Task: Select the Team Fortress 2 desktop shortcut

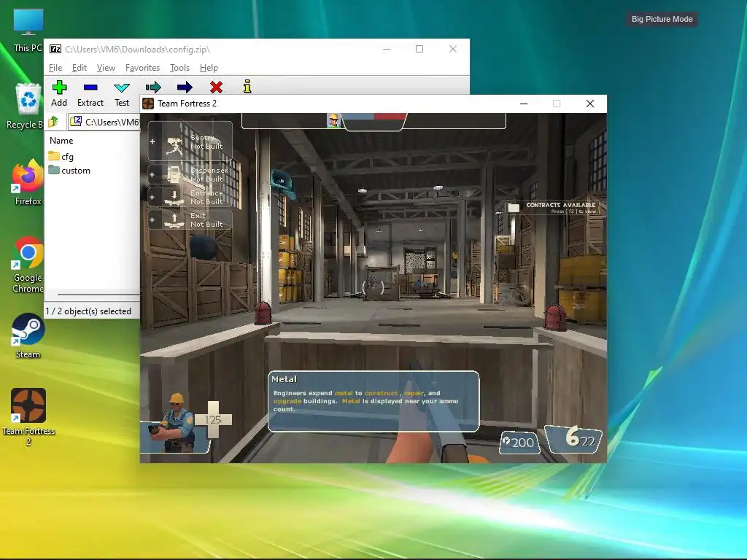Action: (28, 416)
